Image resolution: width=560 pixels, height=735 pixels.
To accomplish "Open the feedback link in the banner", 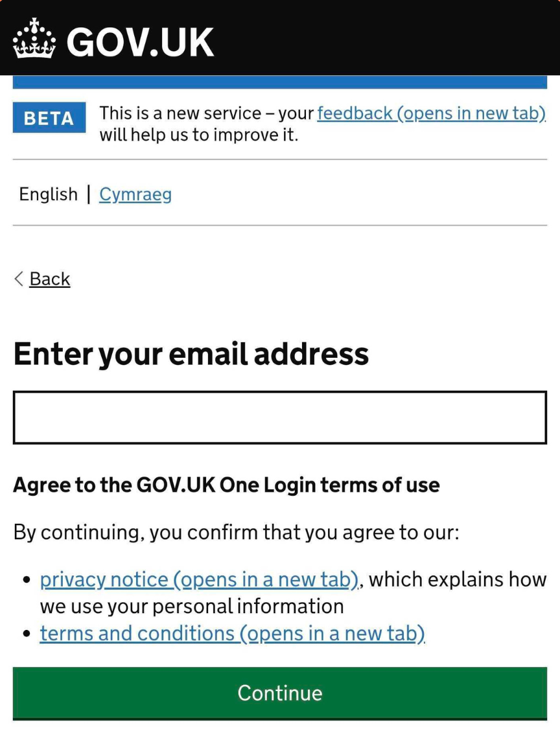I will click(x=431, y=113).
